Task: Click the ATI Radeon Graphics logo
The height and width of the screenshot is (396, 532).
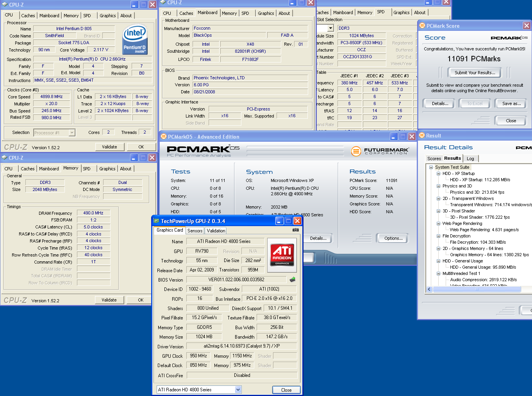Action: point(282,255)
